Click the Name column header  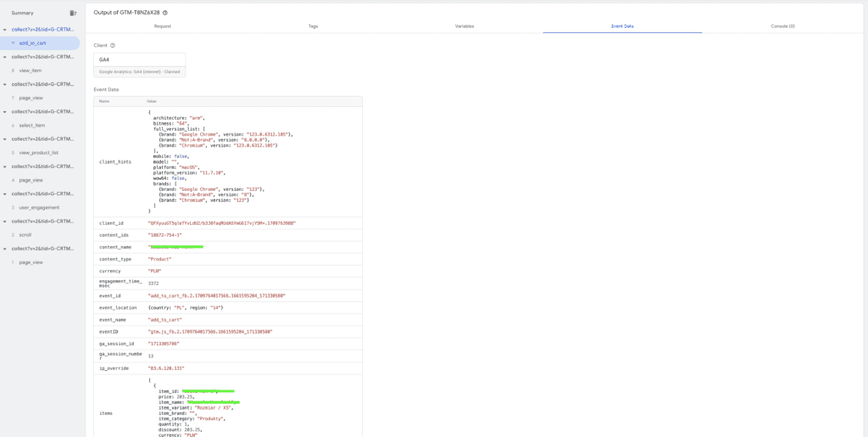[x=104, y=101]
